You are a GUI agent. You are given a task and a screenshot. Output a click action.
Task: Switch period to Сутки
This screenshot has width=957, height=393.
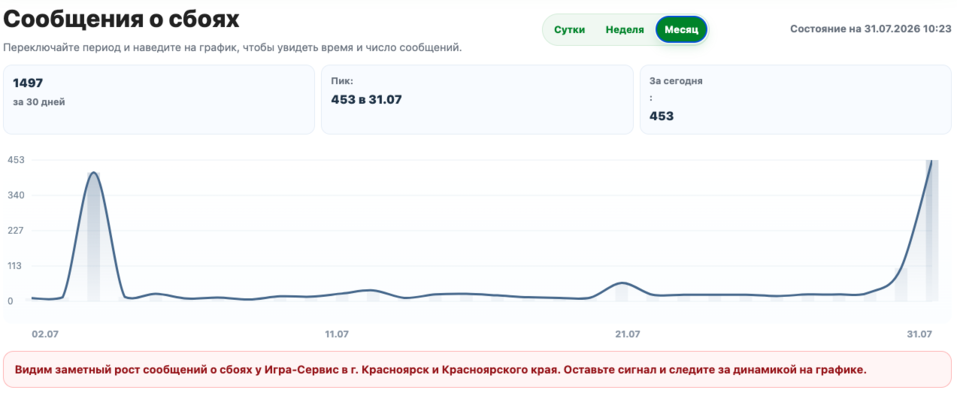(569, 29)
